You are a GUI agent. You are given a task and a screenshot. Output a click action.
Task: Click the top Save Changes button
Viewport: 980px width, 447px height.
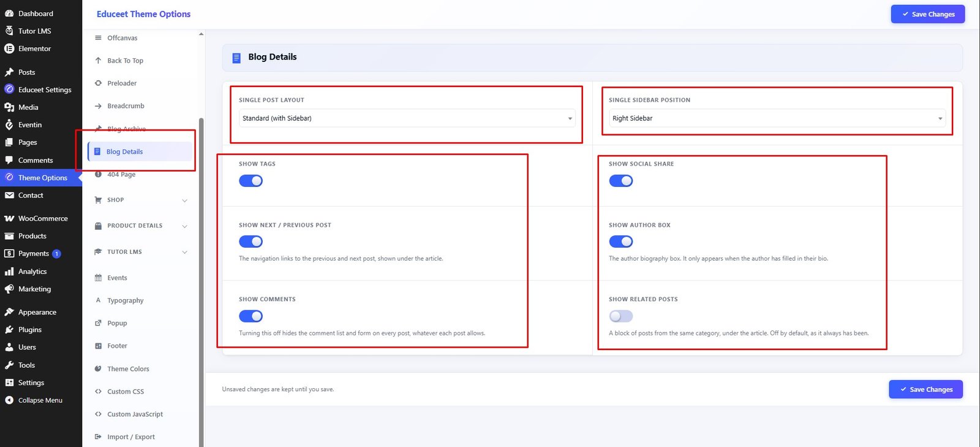927,14
